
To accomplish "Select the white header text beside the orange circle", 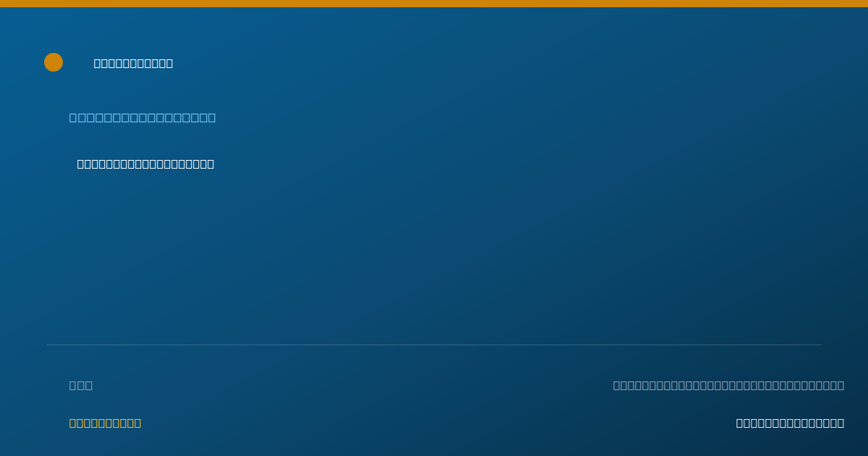I will [x=134, y=63].
